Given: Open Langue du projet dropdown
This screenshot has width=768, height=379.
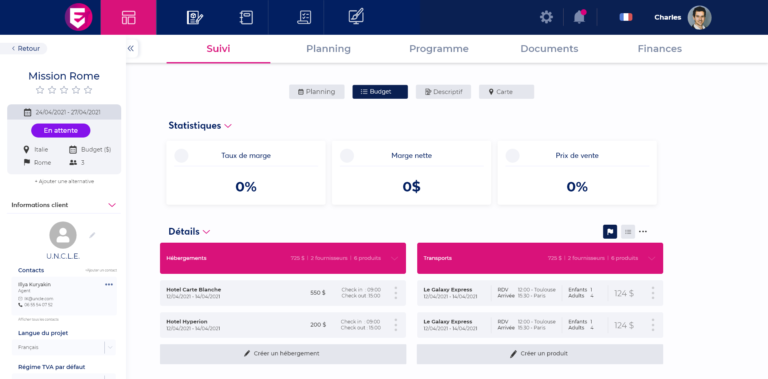Looking at the screenshot, I should pyautogui.click(x=63, y=347).
